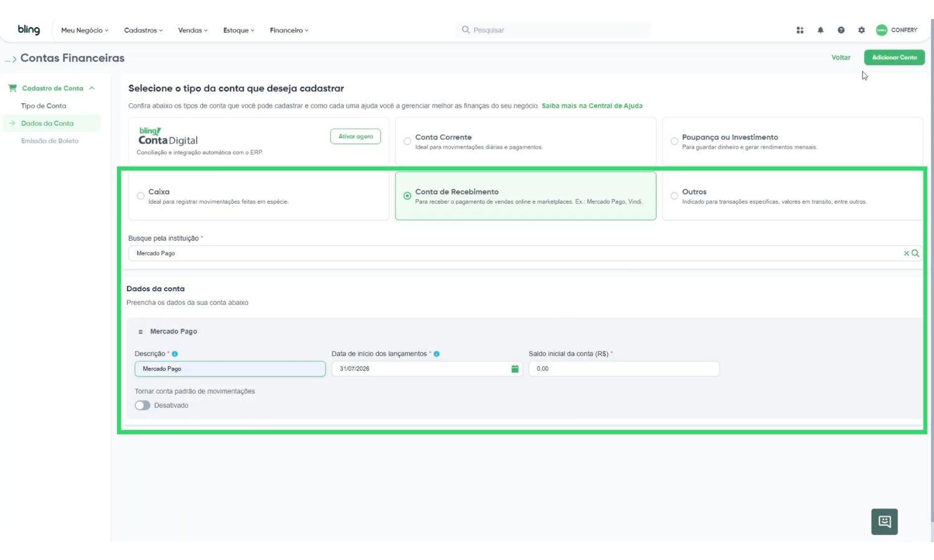Image resolution: width=934 pixels, height=560 pixels.
Task: Click the Bling Conta Digital logo
Action: coord(168,136)
